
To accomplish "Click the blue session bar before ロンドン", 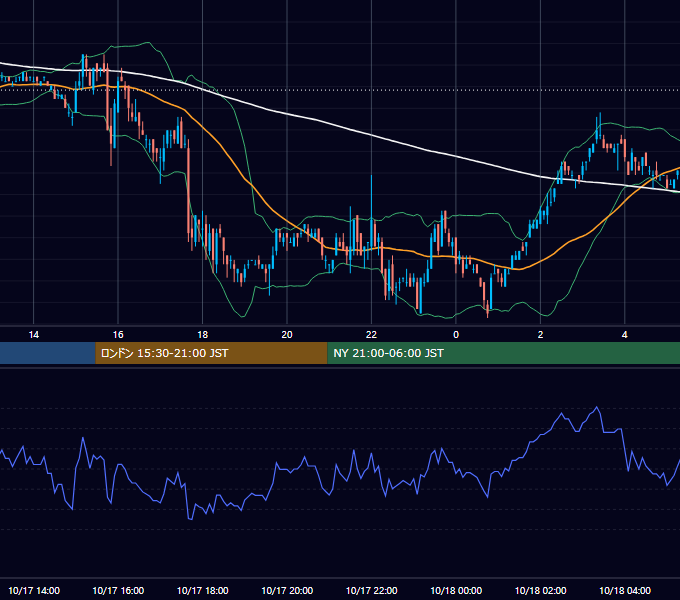I will pyautogui.click(x=48, y=353).
